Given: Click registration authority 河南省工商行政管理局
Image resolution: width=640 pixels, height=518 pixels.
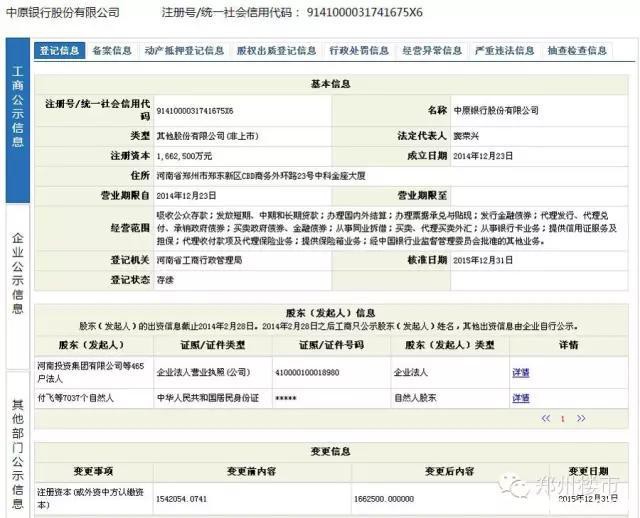Looking at the screenshot, I should (199, 260).
